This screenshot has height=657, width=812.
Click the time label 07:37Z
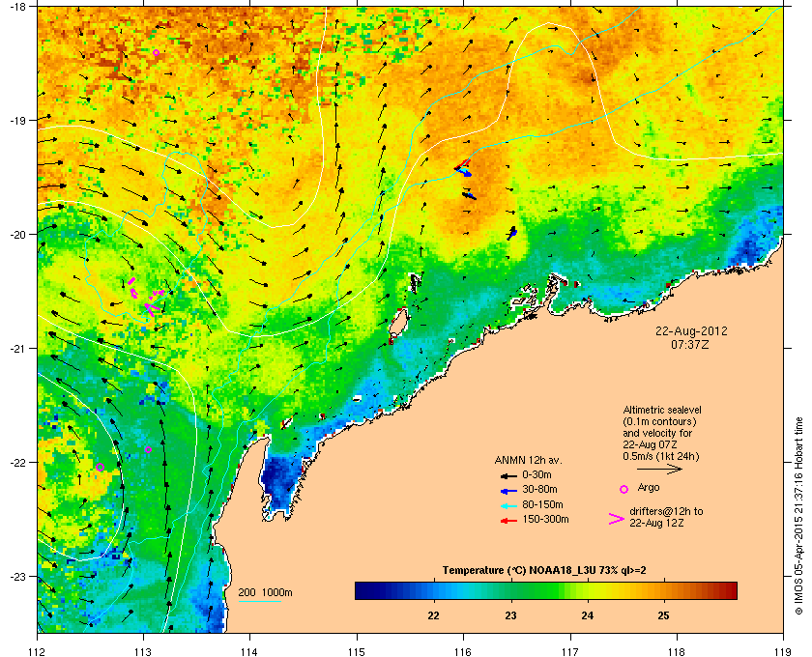coord(690,344)
